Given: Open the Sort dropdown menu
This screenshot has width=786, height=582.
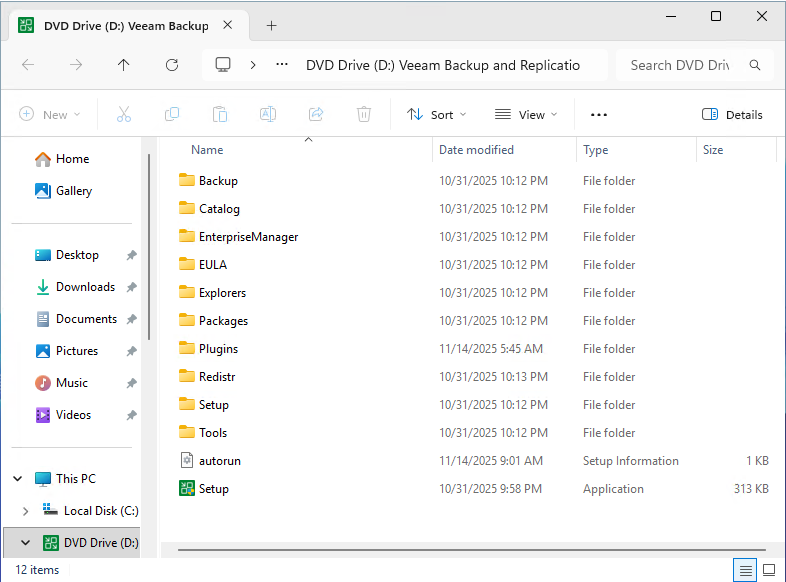Looking at the screenshot, I should pos(437,115).
